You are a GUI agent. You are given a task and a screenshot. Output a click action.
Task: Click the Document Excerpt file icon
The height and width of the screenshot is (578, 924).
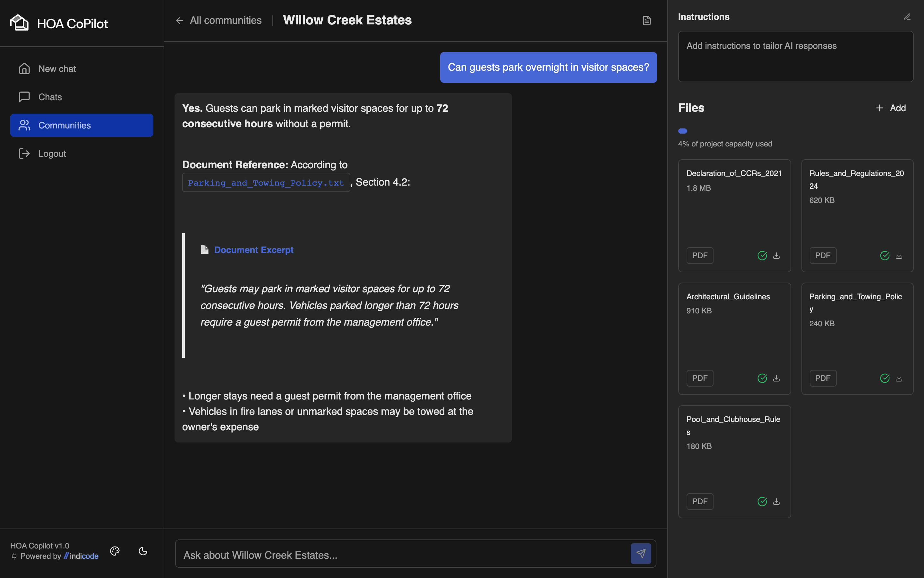coord(205,250)
